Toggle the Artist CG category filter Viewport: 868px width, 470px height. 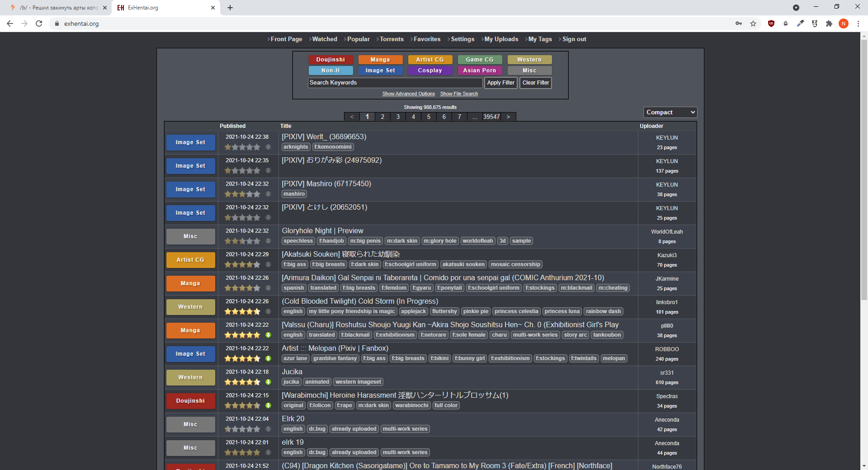click(430, 60)
